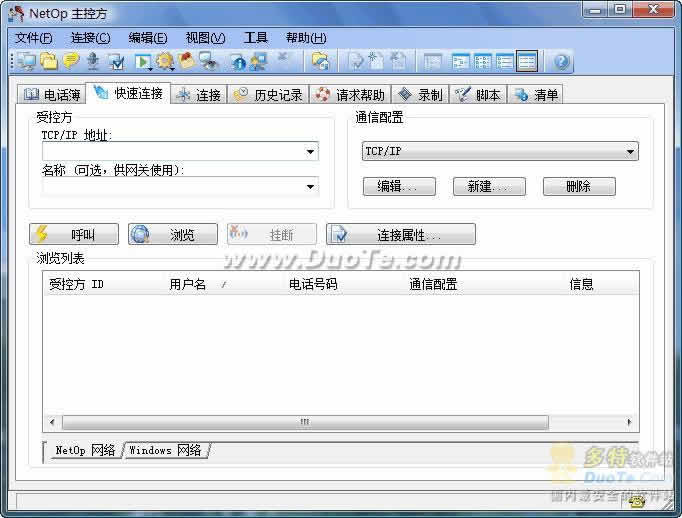Expand the TCP/IP 地址 dropdown arrow
Image resolution: width=682 pixels, height=518 pixels.
pos(310,152)
